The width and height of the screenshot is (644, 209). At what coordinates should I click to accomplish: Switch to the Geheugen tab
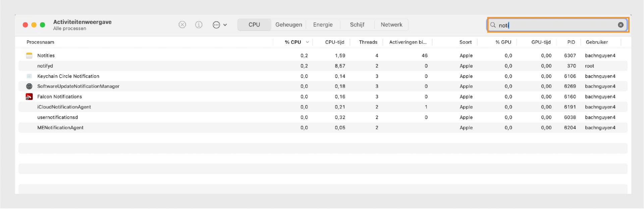(x=289, y=25)
